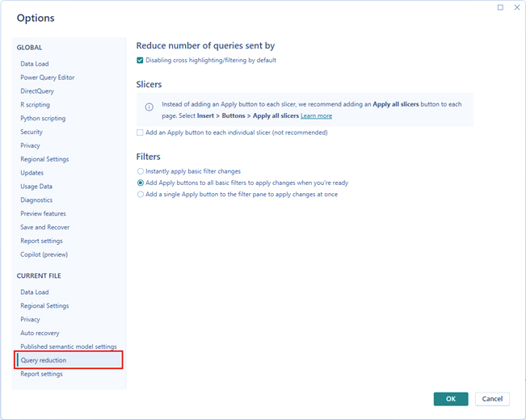
Task: Open Python scripting settings
Action: (43, 119)
